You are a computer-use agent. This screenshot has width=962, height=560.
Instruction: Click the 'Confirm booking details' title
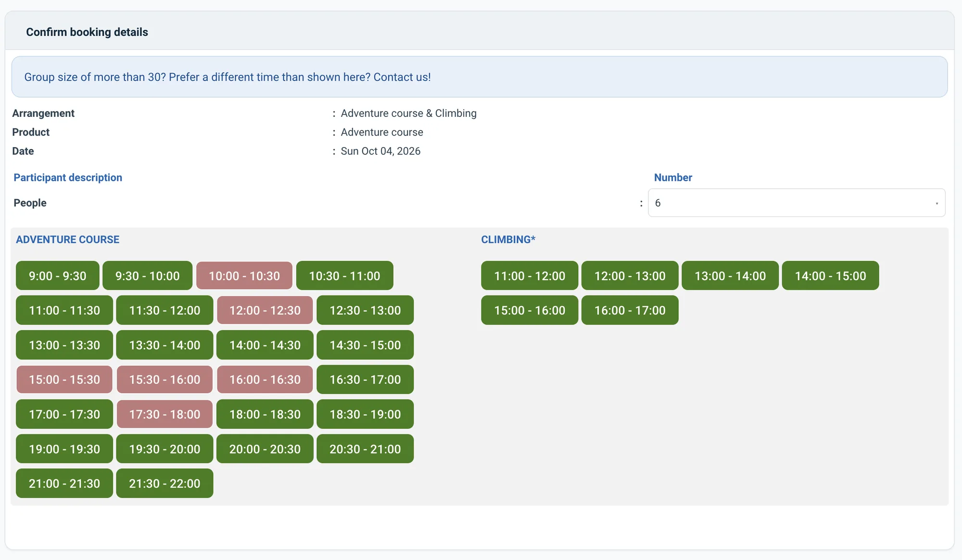pos(87,32)
